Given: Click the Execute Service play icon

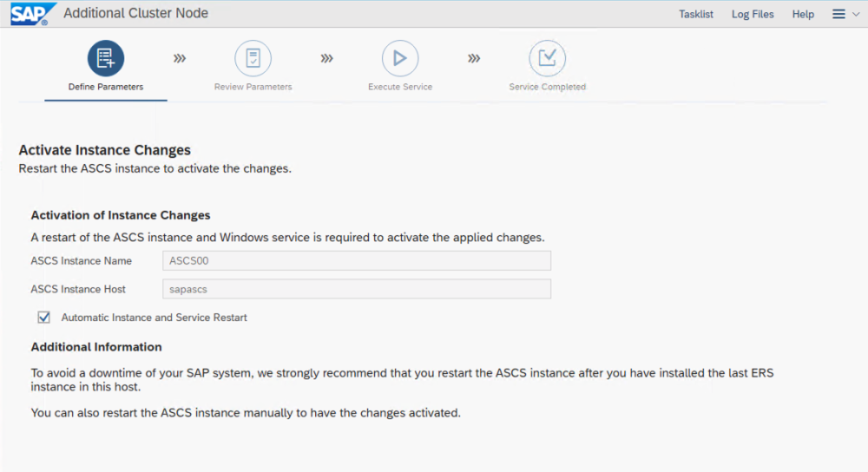Looking at the screenshot, I should 400,58.
